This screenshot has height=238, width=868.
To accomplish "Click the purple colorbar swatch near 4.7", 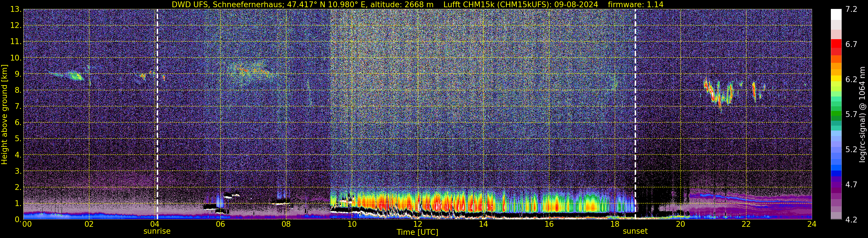I will 836,185.
